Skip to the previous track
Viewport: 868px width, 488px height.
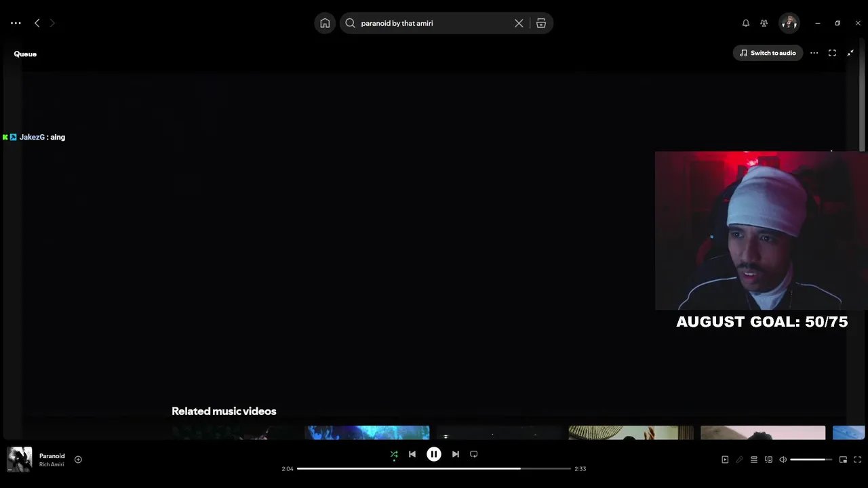(x=412, y=454)
